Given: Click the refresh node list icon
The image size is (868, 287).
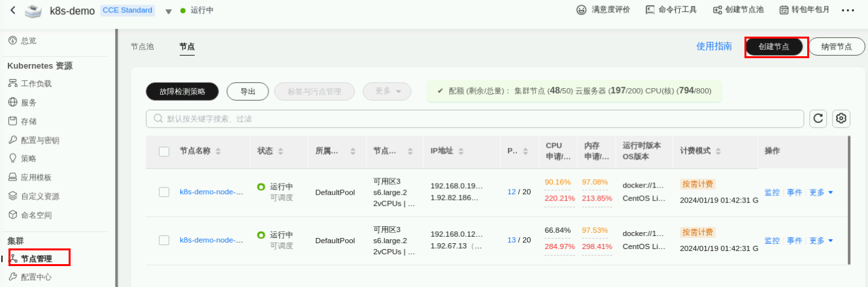Looking at the screenshot, I should 818,118.
